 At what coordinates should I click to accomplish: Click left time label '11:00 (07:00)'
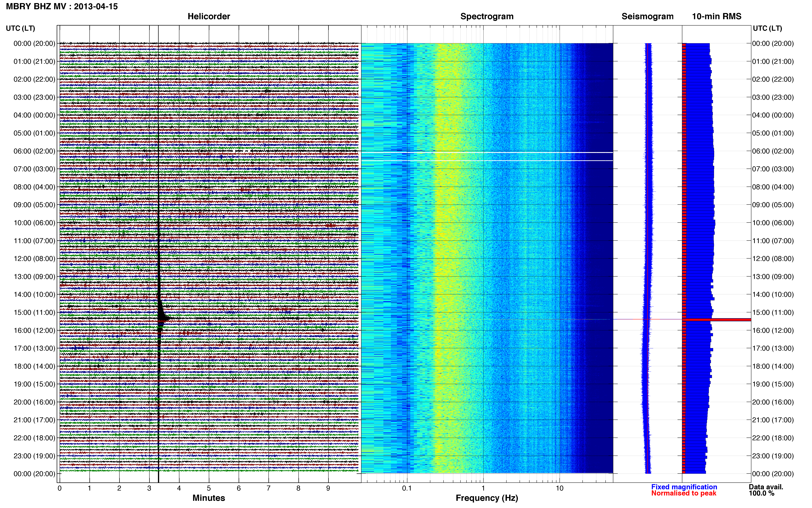(34, 241)
